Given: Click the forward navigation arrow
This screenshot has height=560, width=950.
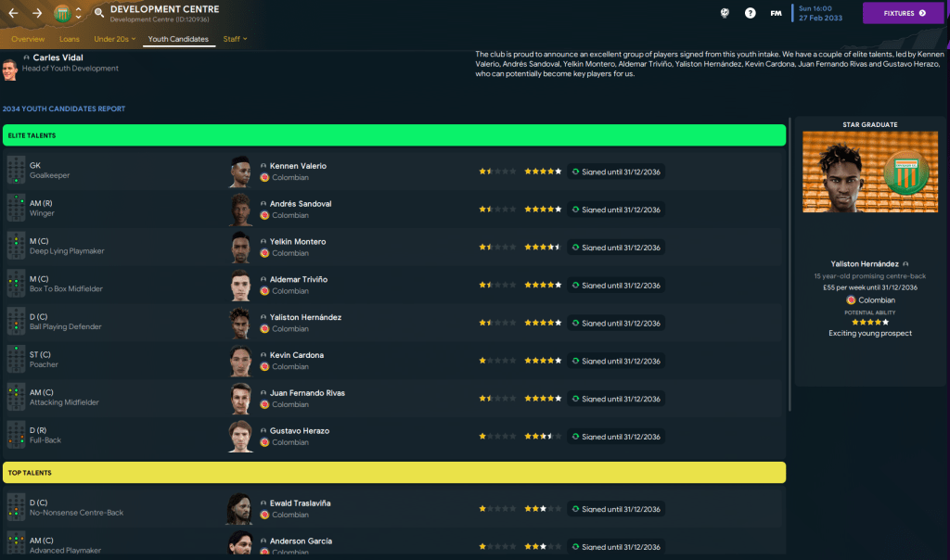Looking at the screenshot, I should (x=37, y=13).
